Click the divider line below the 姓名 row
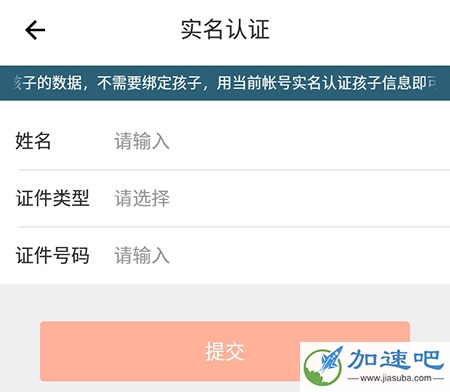This screenshot has height=392, width=450. 234,170
